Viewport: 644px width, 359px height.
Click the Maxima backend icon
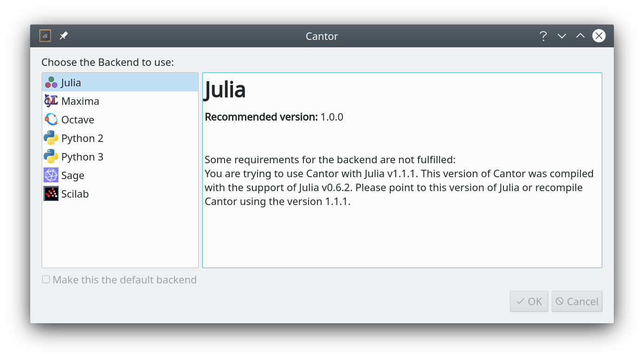tap(51, 100)
